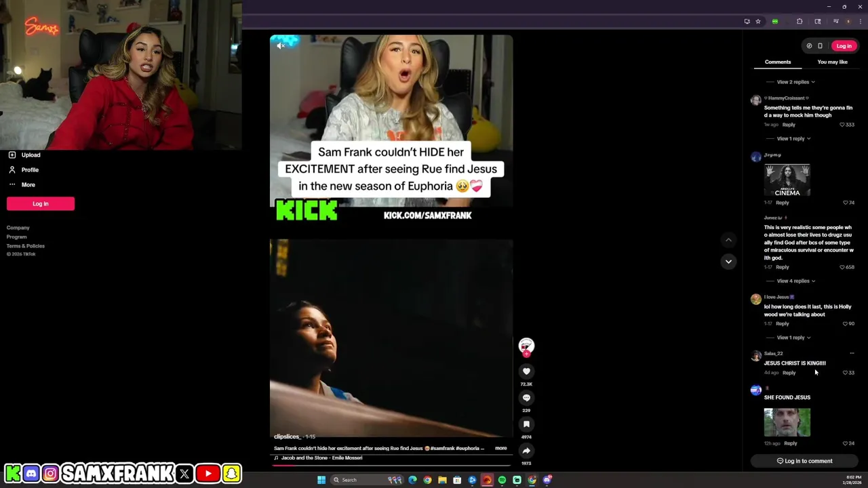This screenshot has height=488, width=868.
Task: Open Program footer link
Action: click(17, 237)
